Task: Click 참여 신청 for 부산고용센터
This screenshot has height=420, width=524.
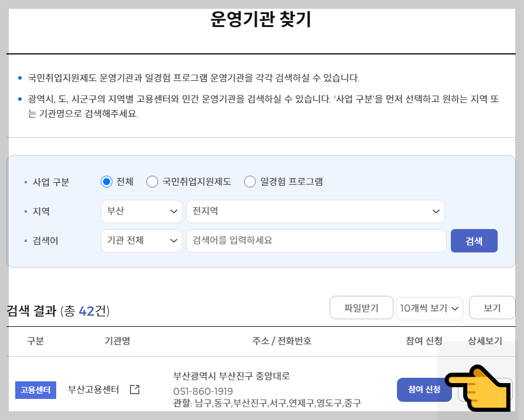Action: pos(424,390)
